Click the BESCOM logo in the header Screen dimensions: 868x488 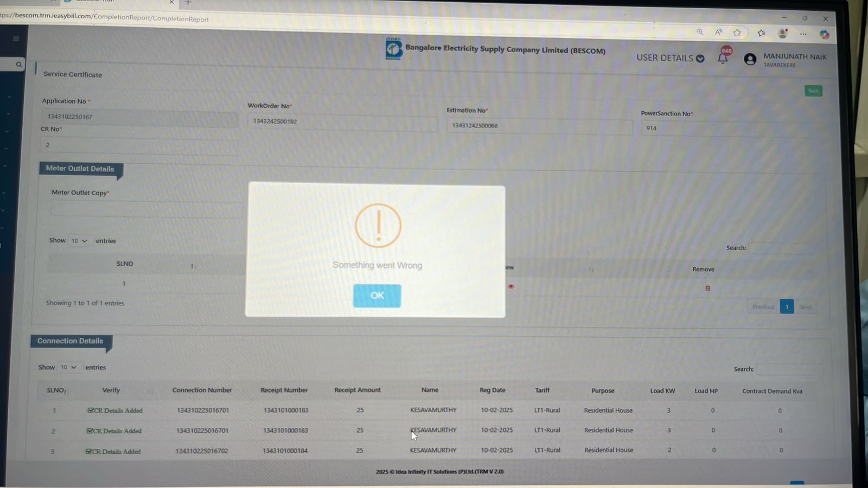pos(393,49)
